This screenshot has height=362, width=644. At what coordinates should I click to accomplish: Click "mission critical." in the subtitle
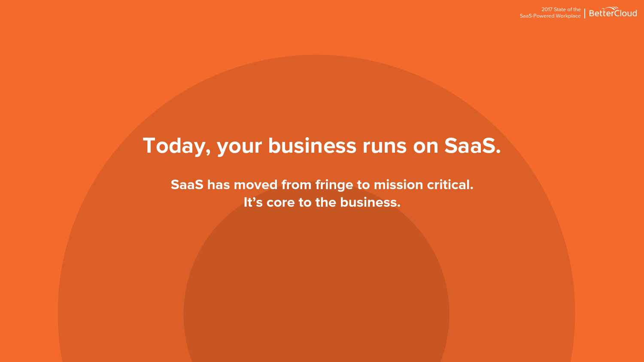click(423, 185)
